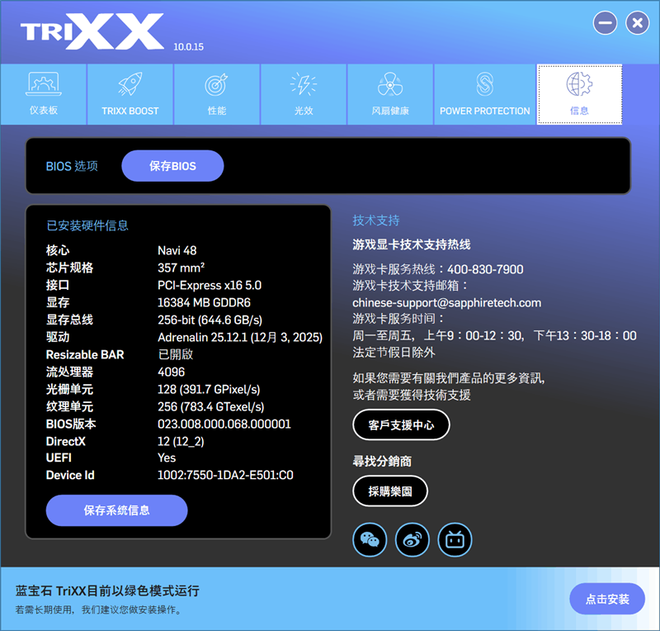
Task: Click the 保存BIOS button
Action: (172, 166)
